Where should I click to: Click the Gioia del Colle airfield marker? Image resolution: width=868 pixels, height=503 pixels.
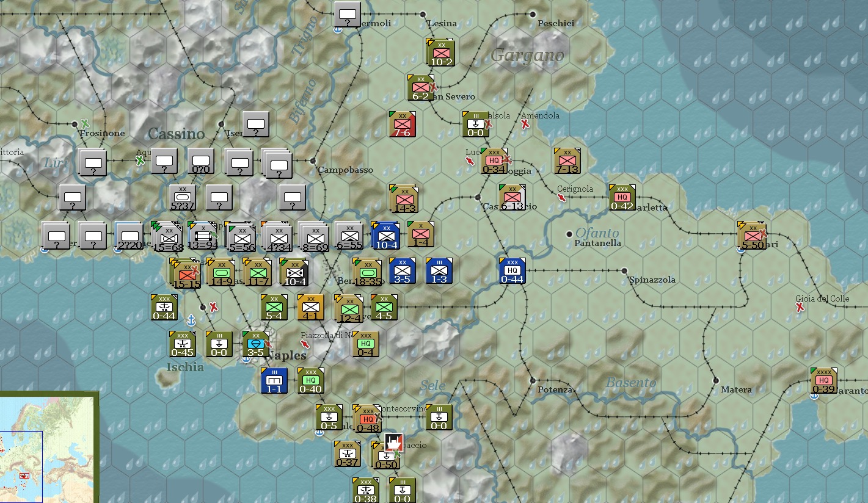[800, 308]
